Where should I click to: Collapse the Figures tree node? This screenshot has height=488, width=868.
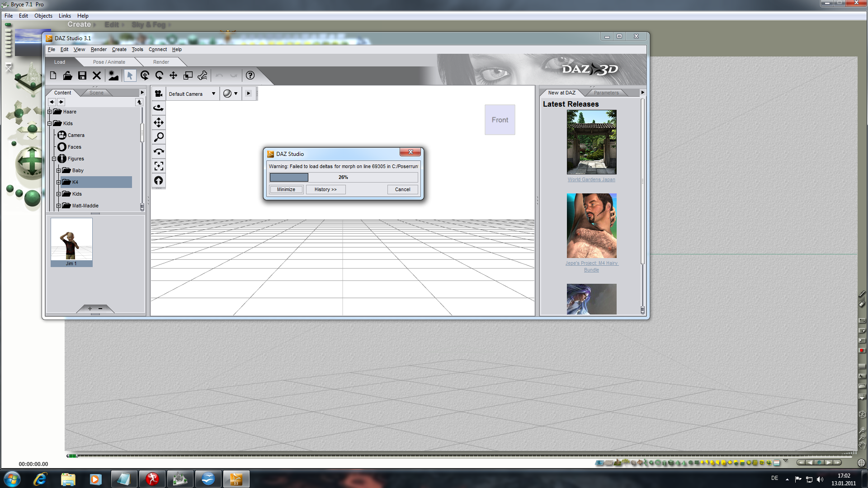click(54, 159)
